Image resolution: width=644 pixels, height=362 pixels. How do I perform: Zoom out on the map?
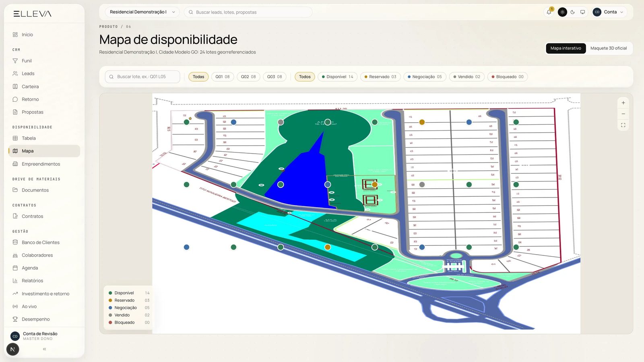(x=623, y=114)
